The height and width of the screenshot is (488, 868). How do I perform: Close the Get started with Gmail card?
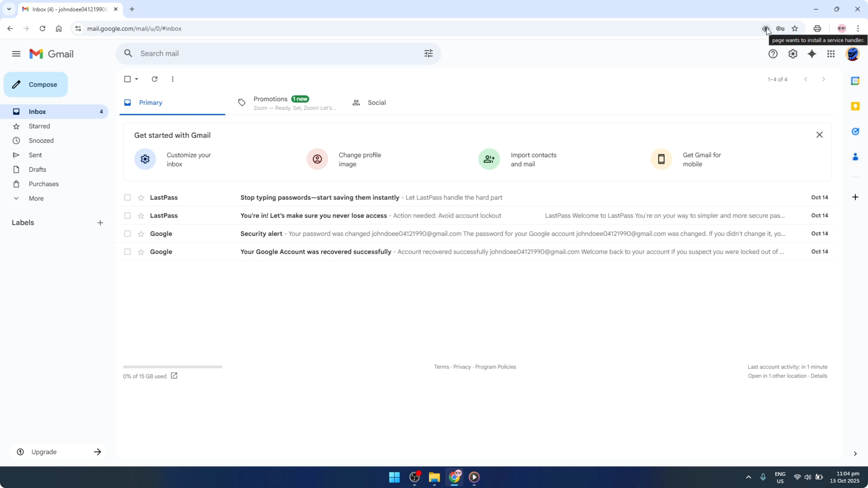819,135
